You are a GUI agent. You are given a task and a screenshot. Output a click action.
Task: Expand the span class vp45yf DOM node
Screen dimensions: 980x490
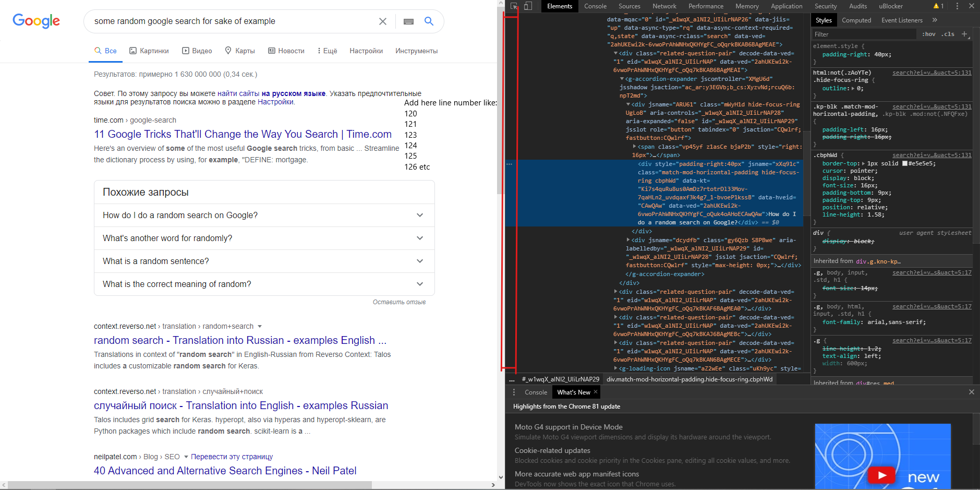click(x=634, y=147)
